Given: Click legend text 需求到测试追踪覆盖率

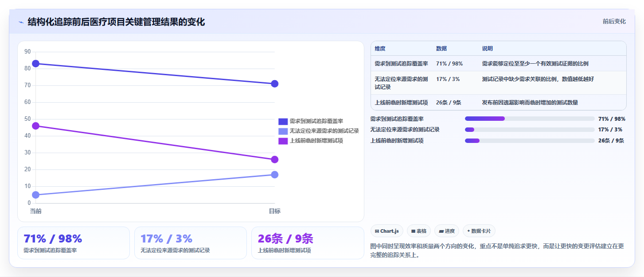Looking at the screenshot, I should [x=316, y=121].
